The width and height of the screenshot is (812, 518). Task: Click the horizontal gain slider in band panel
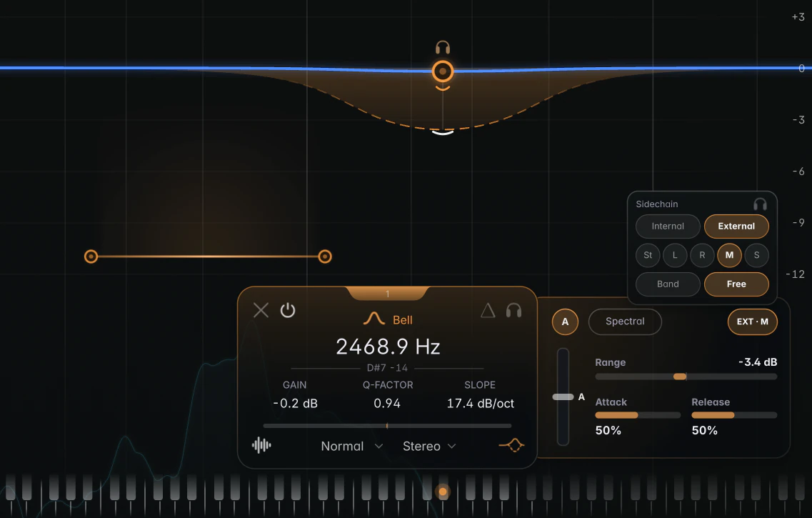(387, 426)
